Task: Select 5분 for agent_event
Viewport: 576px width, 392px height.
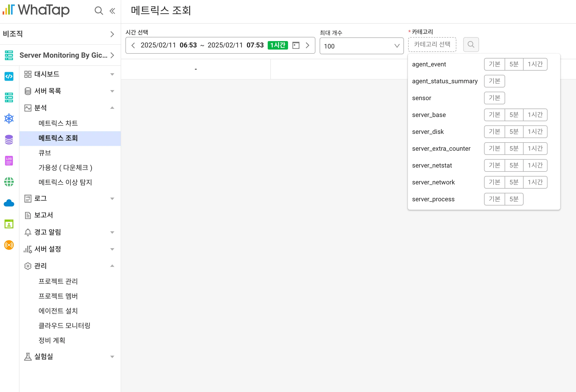Action: click(x=514, y=64)
